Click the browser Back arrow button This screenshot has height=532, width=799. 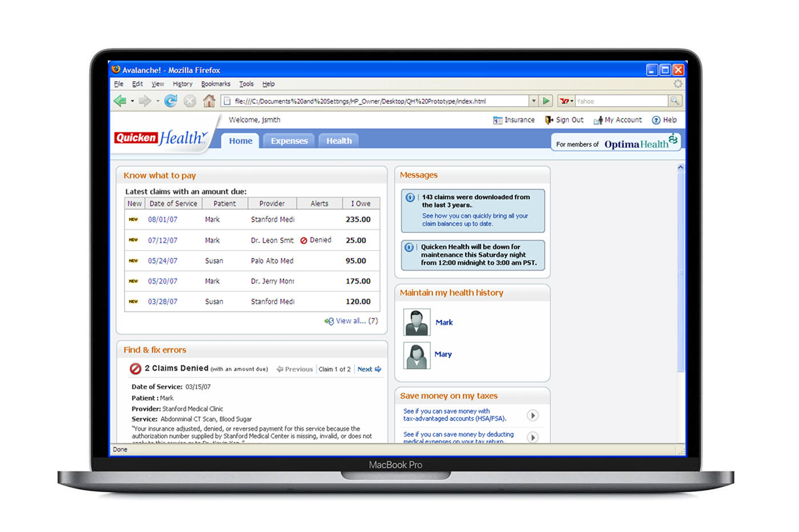tap(120, 101)
